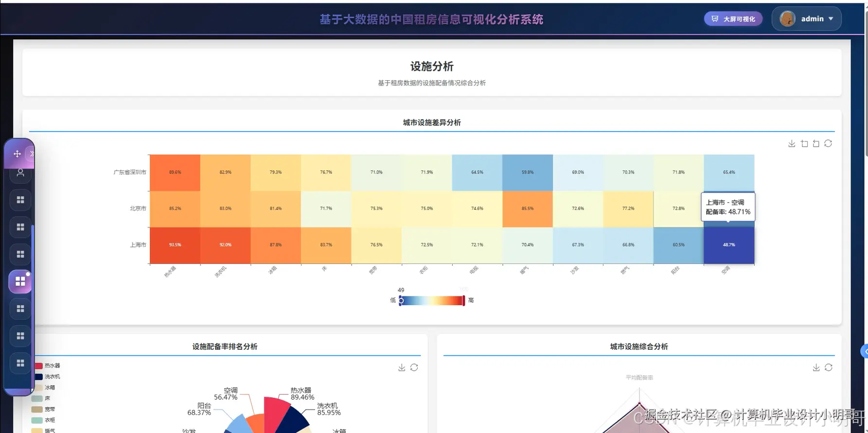Click the page vertical scrollbar
Image resolution: width=868 pixels, height=433 pixels.
pos(866,83)
